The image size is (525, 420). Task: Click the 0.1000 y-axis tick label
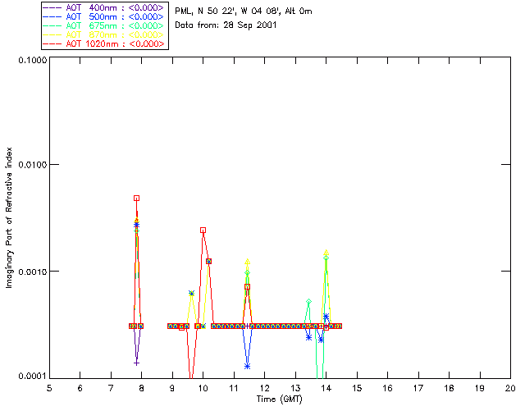pyautogui.click(x=29, y=61)
